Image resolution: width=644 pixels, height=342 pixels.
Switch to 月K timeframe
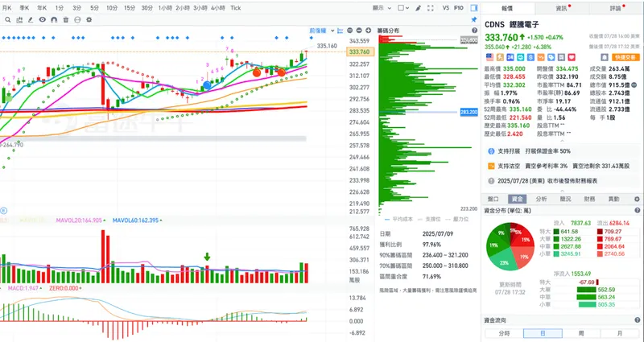(x=7, y=8)
